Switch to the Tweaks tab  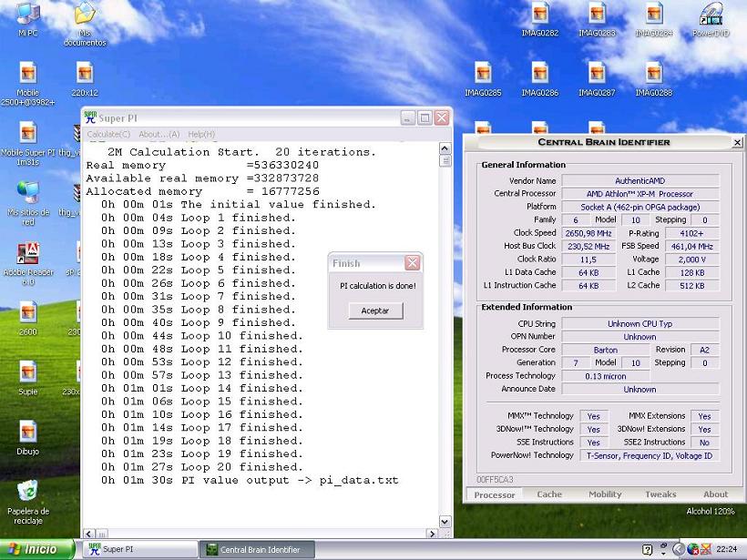(660, 494)
